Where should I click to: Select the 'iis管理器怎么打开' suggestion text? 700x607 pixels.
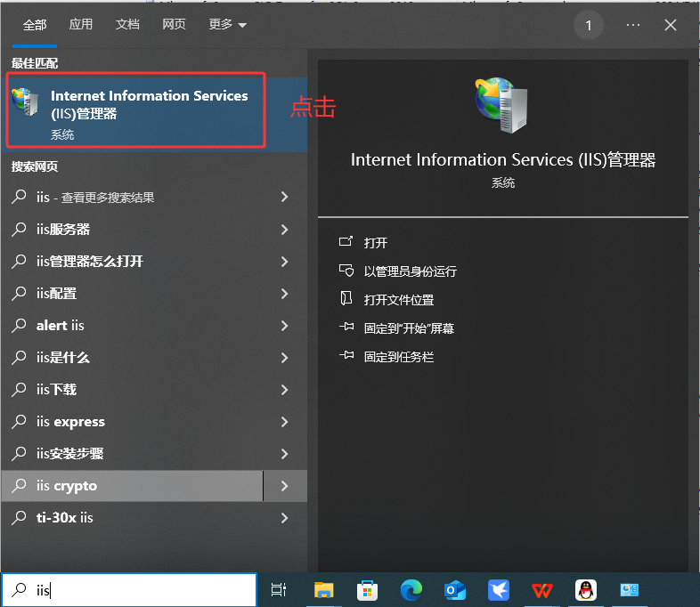point(90,262)
